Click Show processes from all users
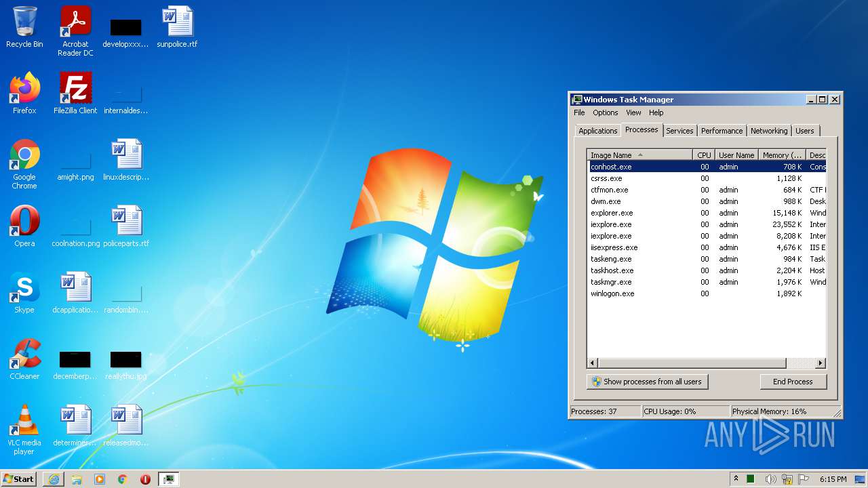The image size is (868, 488). click(647, 382)
